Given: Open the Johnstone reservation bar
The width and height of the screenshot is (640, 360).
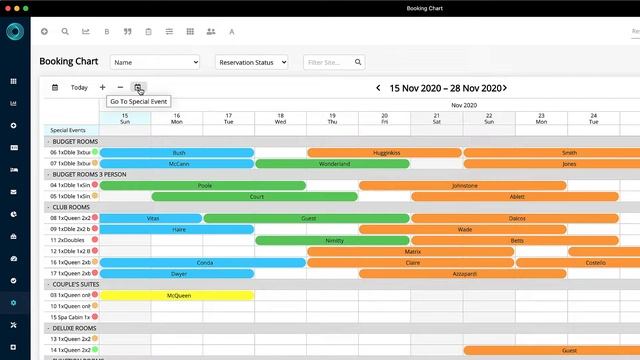Looking at the screenshot, I should 462,186.
